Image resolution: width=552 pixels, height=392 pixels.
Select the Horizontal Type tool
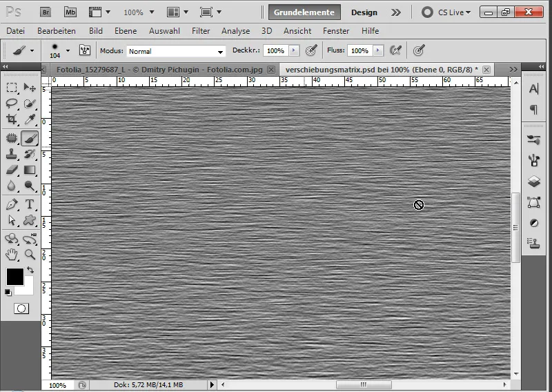coord(30,204)
